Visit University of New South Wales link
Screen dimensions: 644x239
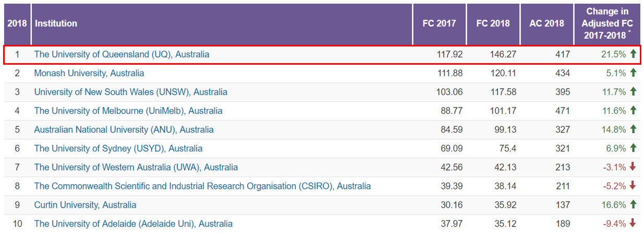pos(130,92)
